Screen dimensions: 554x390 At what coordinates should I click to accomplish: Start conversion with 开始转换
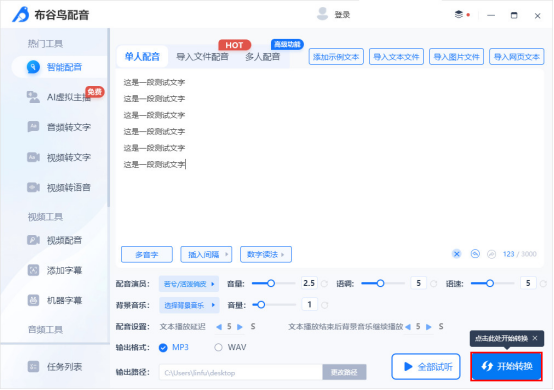(506, 366)
